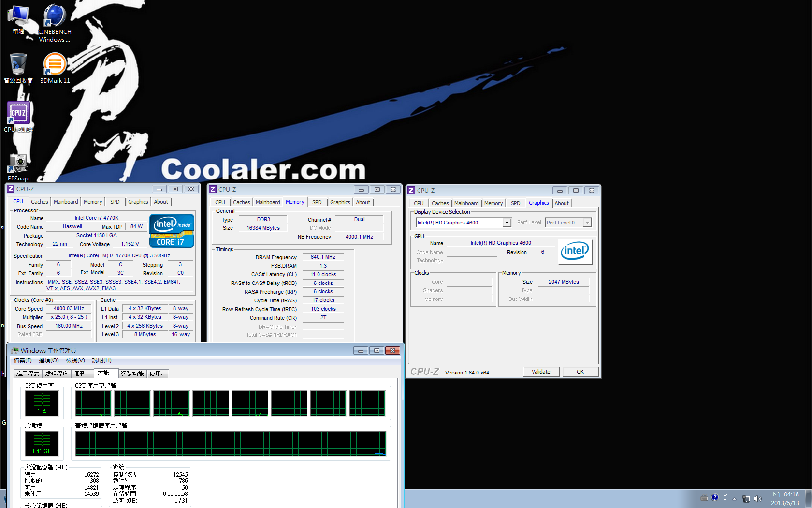Viewport: 812px width, 508px height.
Task: Click the CAS# Latency 11.0 clocks value
Action: [x=323, y=274]
